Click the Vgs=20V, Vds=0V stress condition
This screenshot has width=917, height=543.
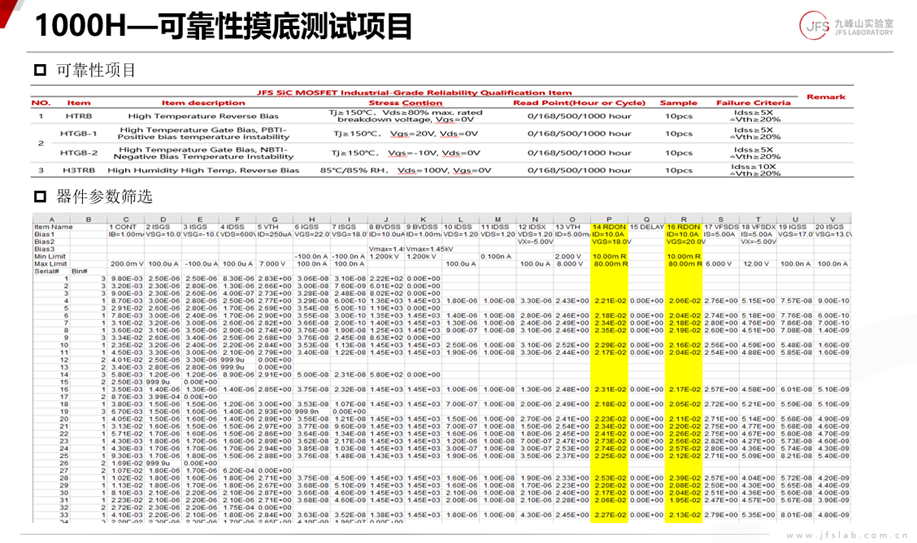point(405,133)
